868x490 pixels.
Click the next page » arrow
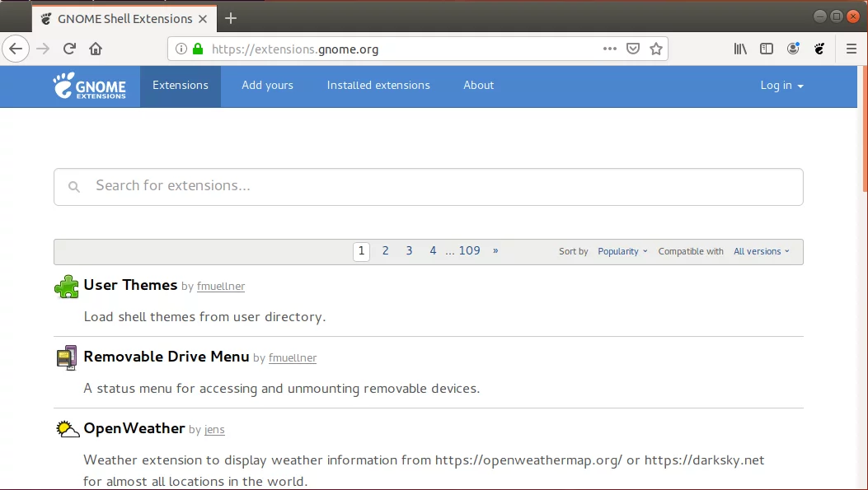click(495, 250)
